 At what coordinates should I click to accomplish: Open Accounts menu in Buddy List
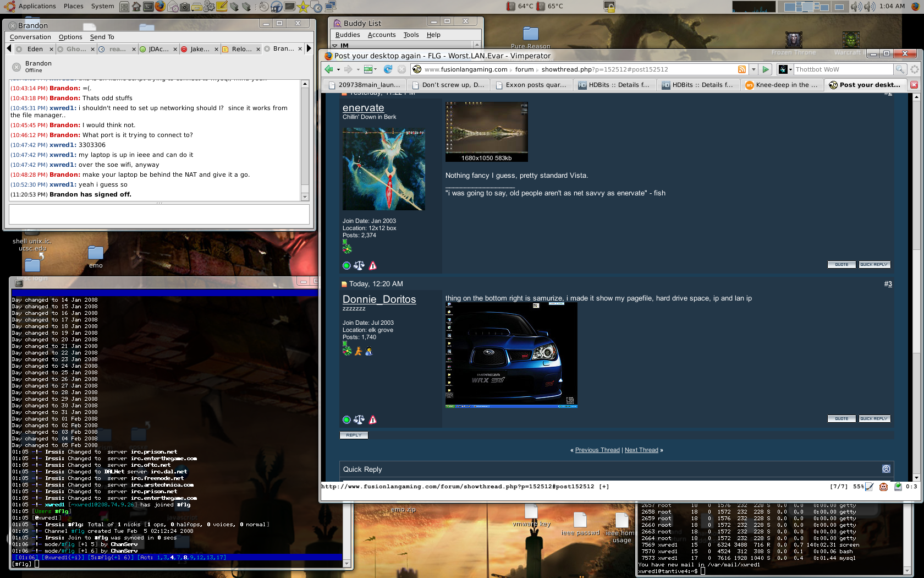pyautogui.click(x=382, y=35)
